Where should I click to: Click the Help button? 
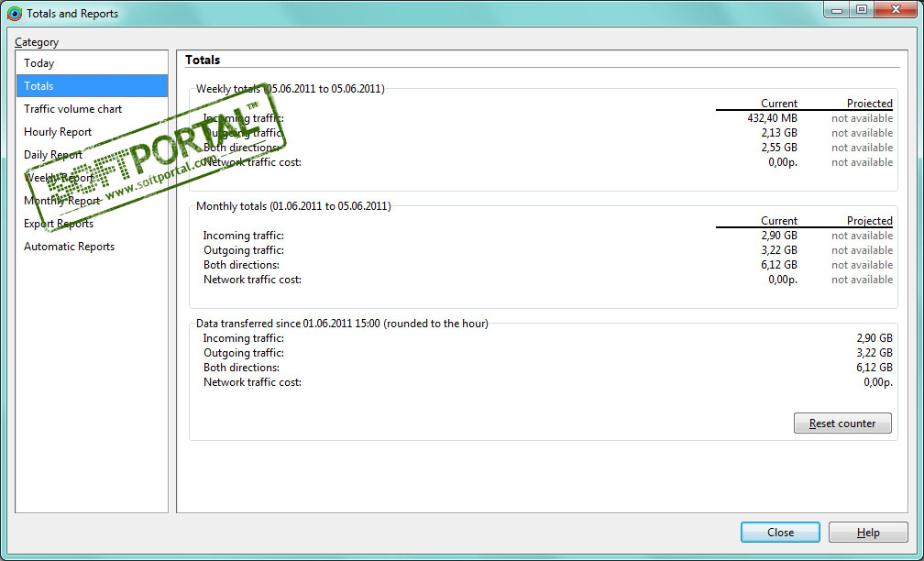pyautogui.click(x=868, y=532)
